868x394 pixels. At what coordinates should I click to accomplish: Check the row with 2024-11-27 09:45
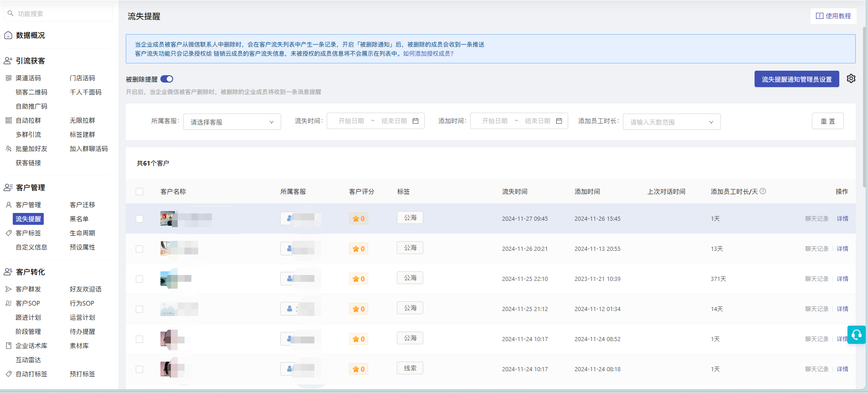(139, 219)
